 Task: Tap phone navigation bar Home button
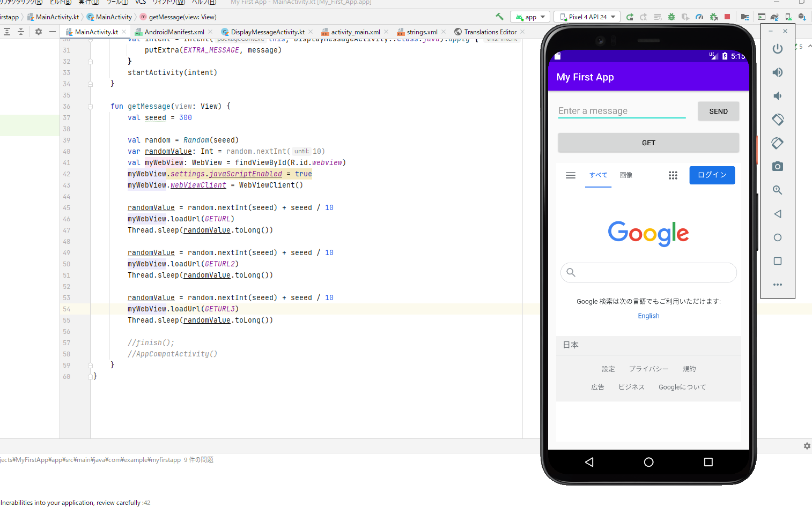[x=648, y=462]
